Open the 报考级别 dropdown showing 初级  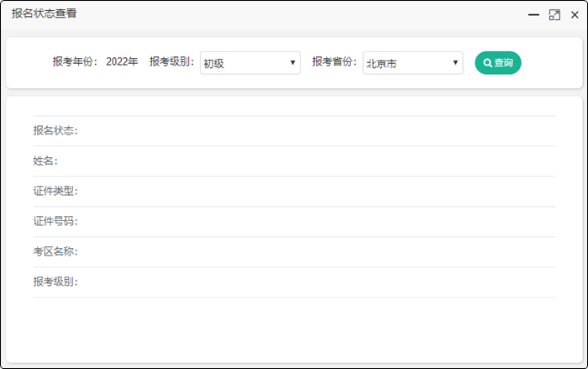(x=249, y=63)
